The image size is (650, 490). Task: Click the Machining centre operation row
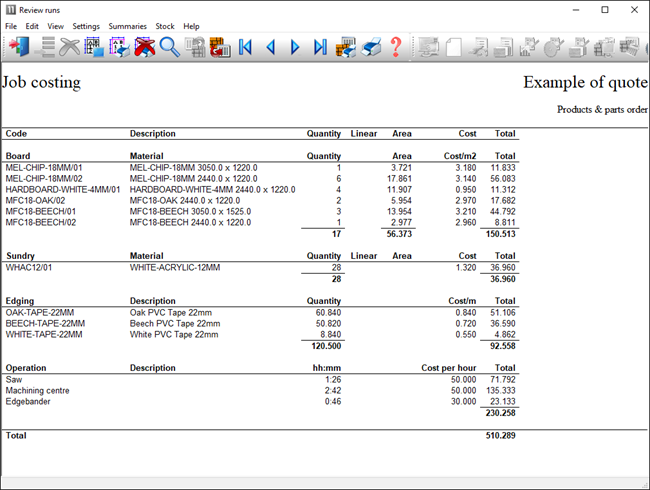39,390
